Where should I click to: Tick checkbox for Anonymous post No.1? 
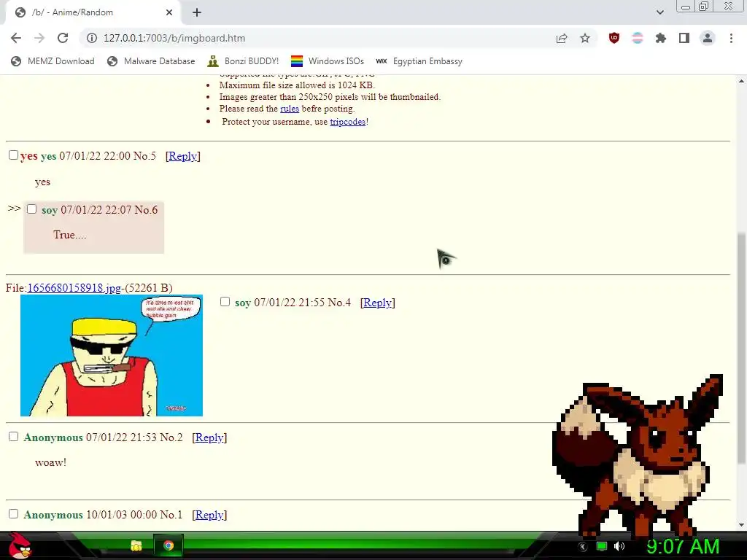click(x=13, y=514)
